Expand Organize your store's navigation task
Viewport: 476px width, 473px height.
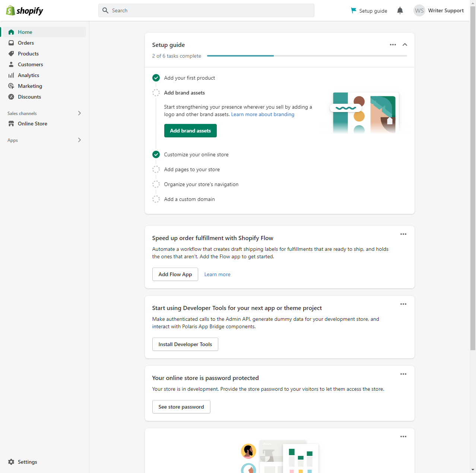tap(201, 184)
